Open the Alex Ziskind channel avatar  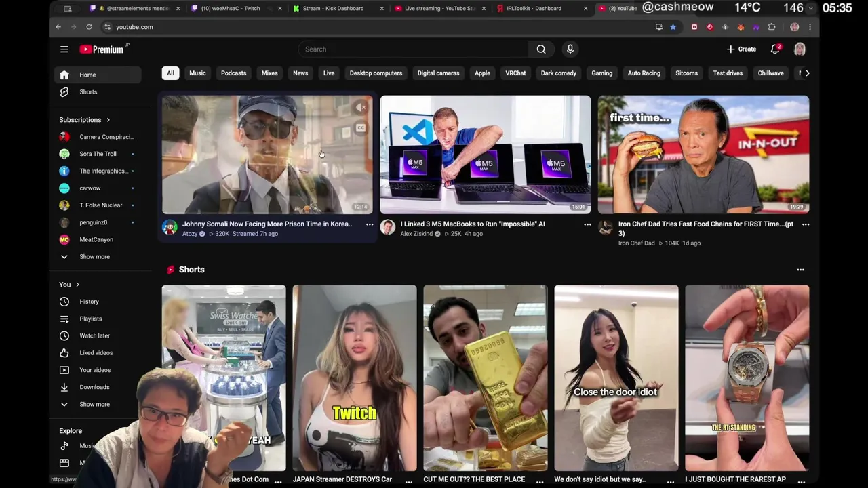coord(387,228)
